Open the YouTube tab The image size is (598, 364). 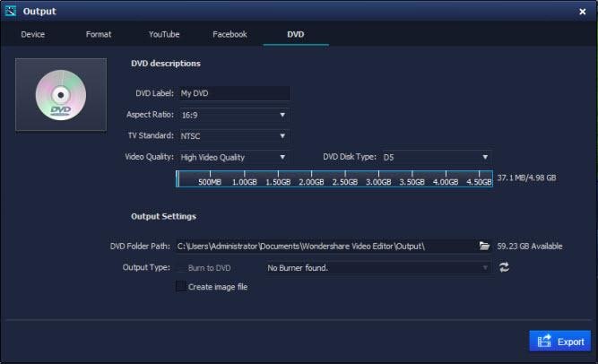(164, 34)
